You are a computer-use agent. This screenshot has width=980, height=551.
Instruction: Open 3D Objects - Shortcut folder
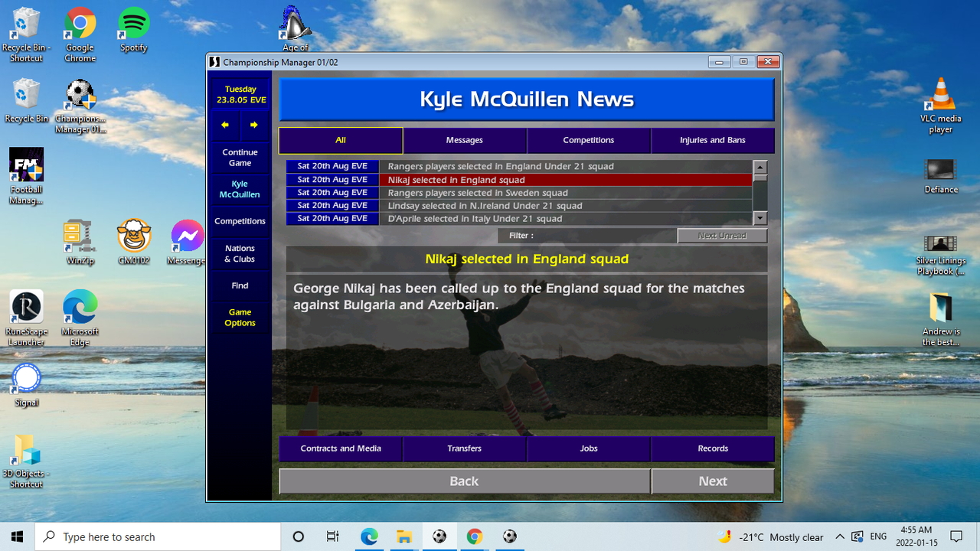click(x=26, y=461)
